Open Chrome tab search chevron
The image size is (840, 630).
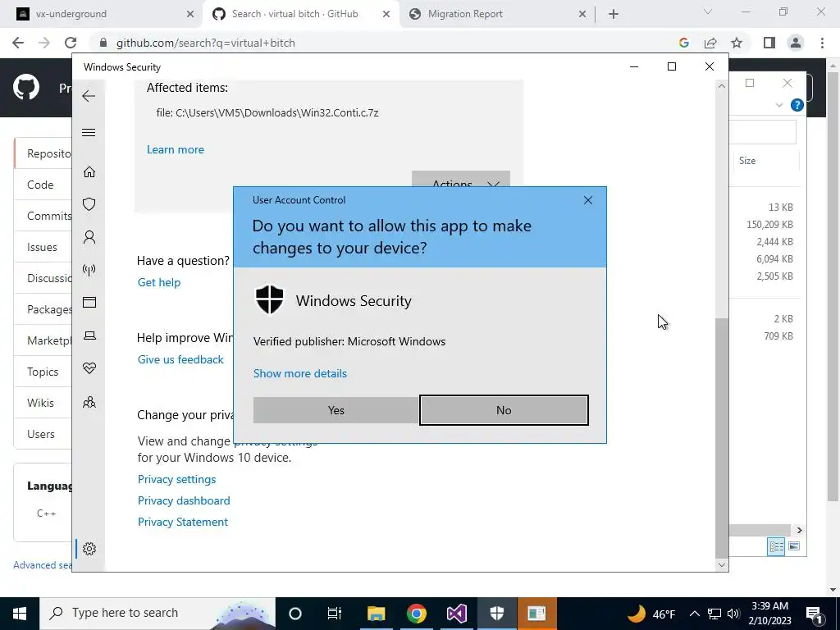point(708,11)
